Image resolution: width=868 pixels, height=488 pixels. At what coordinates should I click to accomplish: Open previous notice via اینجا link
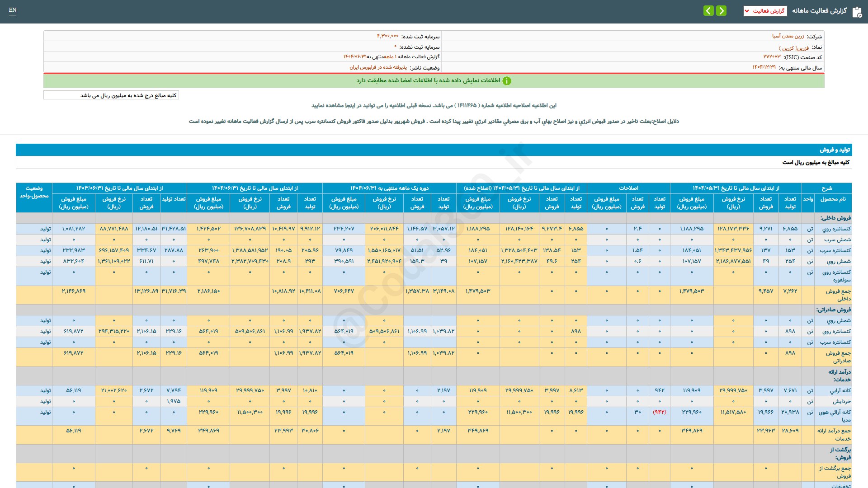(x=350, y=105)
